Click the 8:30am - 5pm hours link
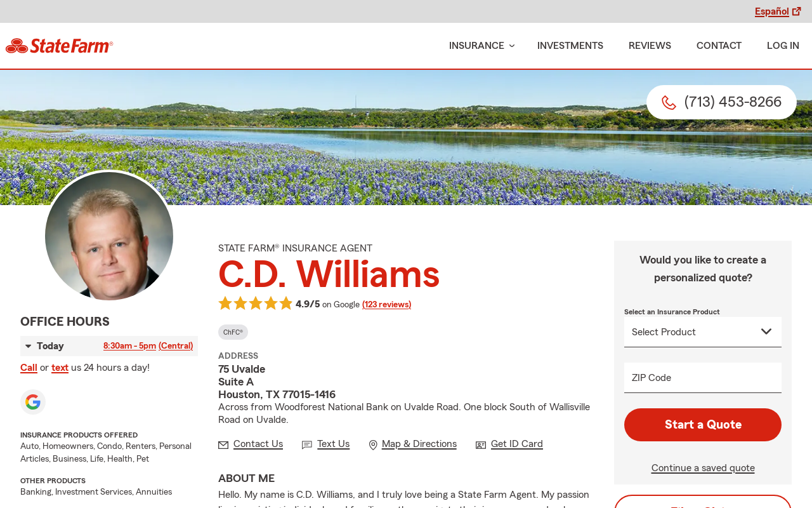 coord(129,346)
